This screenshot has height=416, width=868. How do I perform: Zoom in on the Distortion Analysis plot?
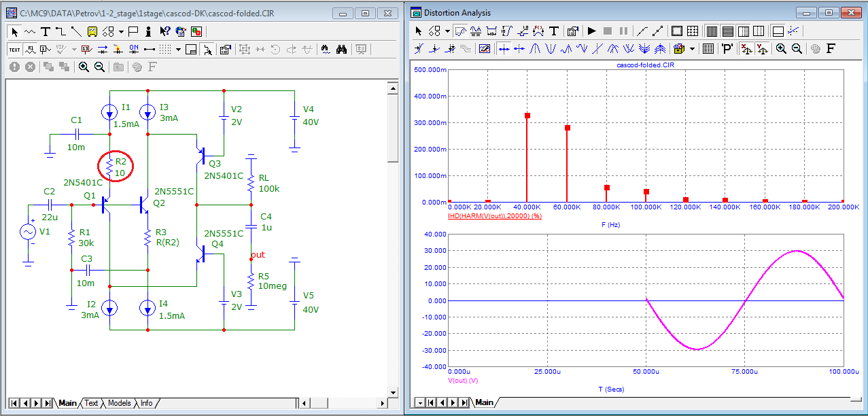pos(781,48)
